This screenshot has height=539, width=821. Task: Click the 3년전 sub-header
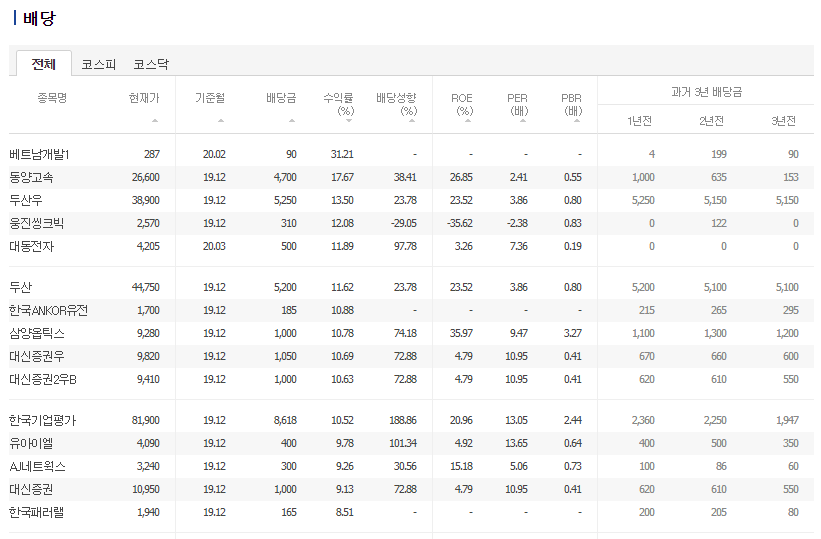click(783, 121)
